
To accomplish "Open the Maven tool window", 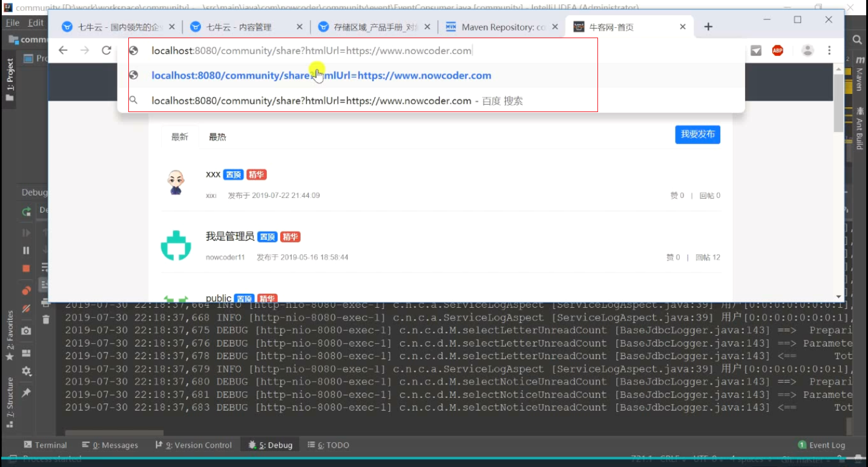I will point(859,75).
